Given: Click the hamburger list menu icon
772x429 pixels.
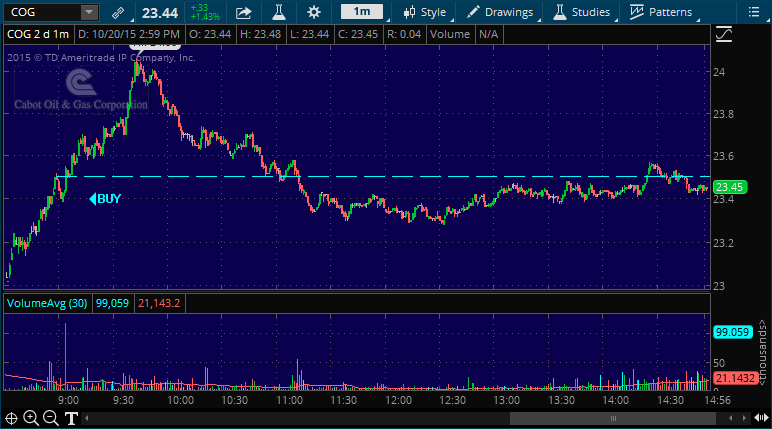Looking at the screenshot, I should [754, 12].
